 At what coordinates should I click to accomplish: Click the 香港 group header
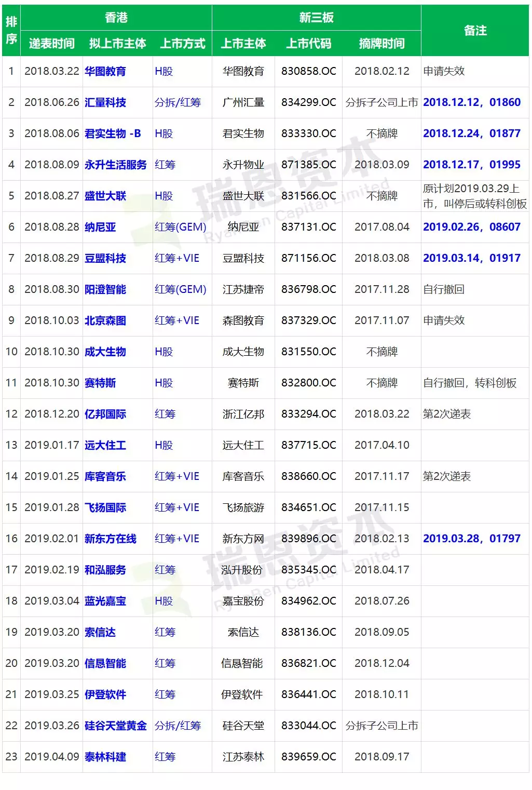point(116,18)
